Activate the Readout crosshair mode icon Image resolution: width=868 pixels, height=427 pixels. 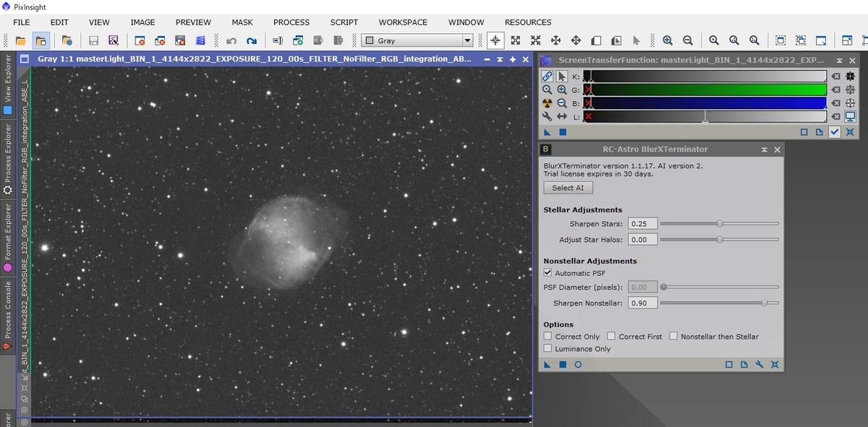tap(495, 40)
